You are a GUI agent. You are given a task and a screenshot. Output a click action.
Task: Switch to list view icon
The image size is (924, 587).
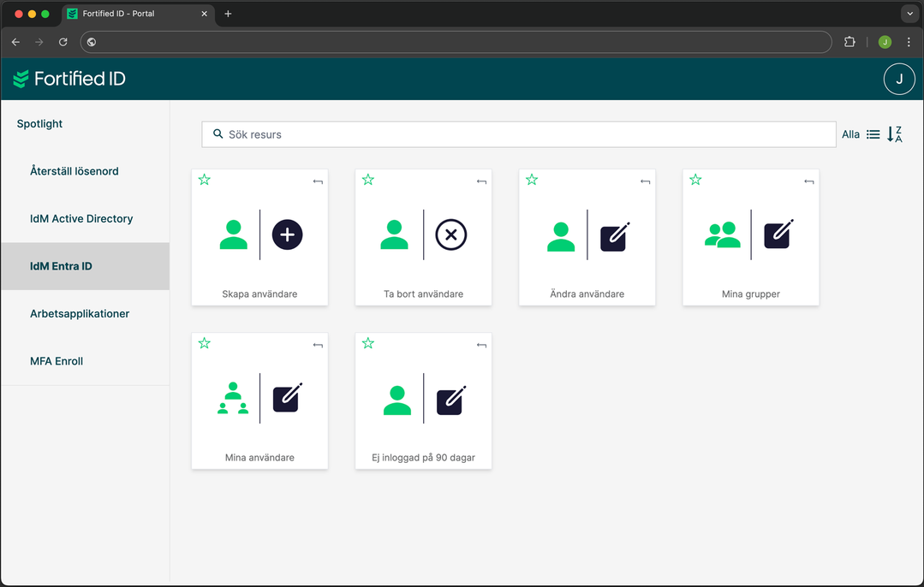click(x=873, y=134)
